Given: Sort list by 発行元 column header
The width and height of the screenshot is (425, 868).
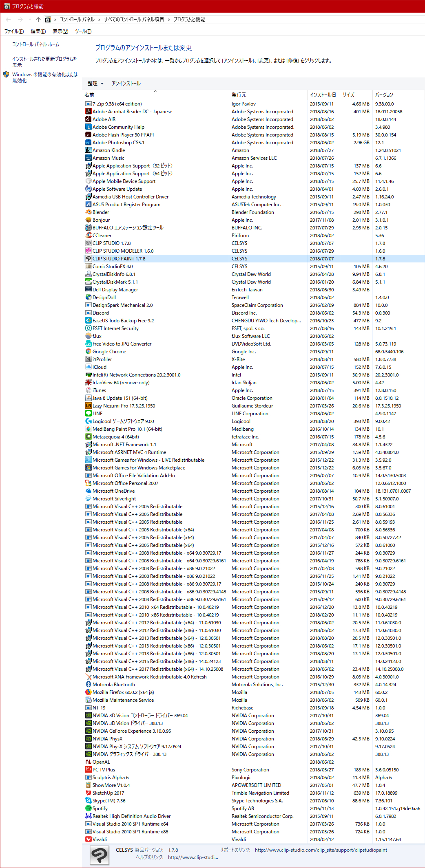Looking at the screenshot, I should click(x=268, y=95).
